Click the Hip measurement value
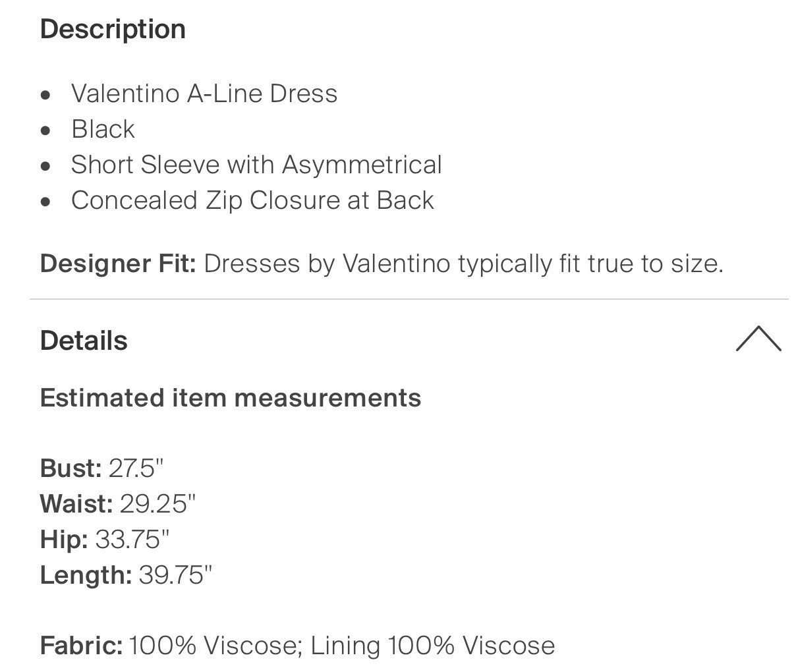The height and width of the screenshot is (672, 796). click(x=133, y=540)
